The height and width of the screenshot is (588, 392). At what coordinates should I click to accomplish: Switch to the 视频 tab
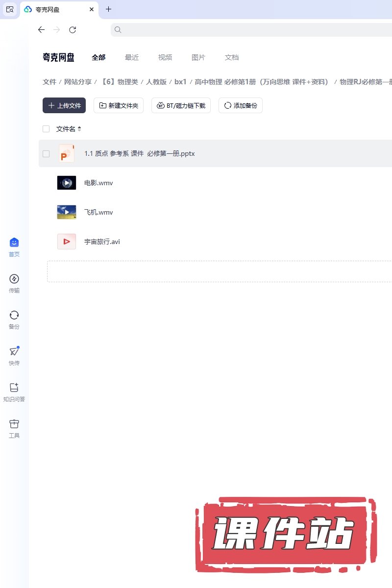pyautogui.click(x=165, y=57)
